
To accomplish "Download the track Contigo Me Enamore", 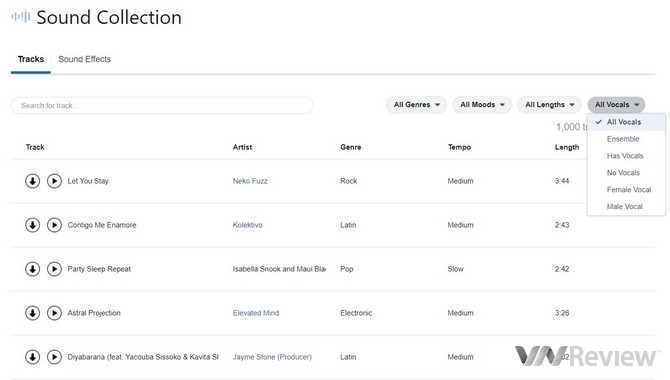I will pyautogui.click(x=32, y=225).
